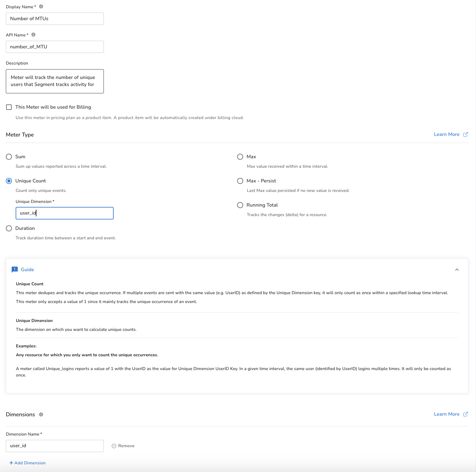Click 'Max value received within a time interval.'
This screenshot has width=476, height=472.
tap(288, 166)
